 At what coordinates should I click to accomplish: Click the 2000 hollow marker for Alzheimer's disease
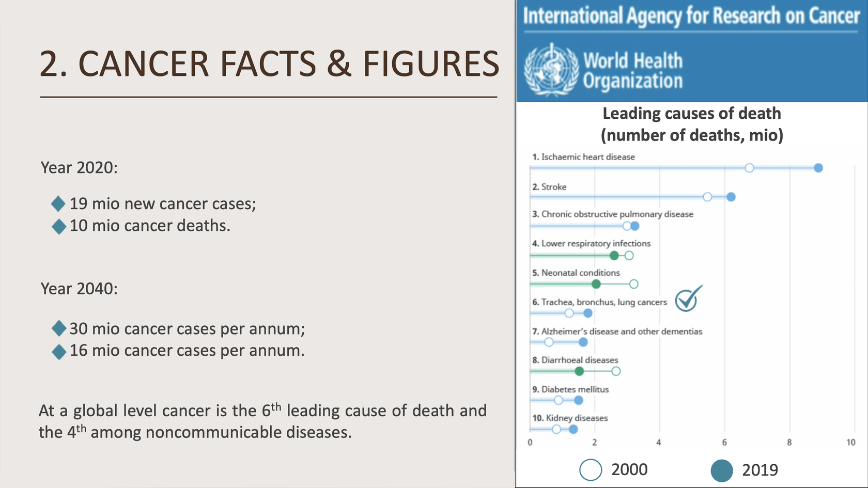pos(549,342)
